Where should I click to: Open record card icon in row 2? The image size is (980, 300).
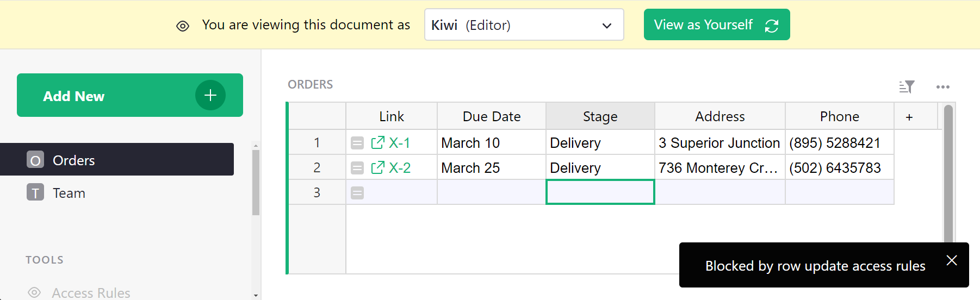click(x=357, y=168)
